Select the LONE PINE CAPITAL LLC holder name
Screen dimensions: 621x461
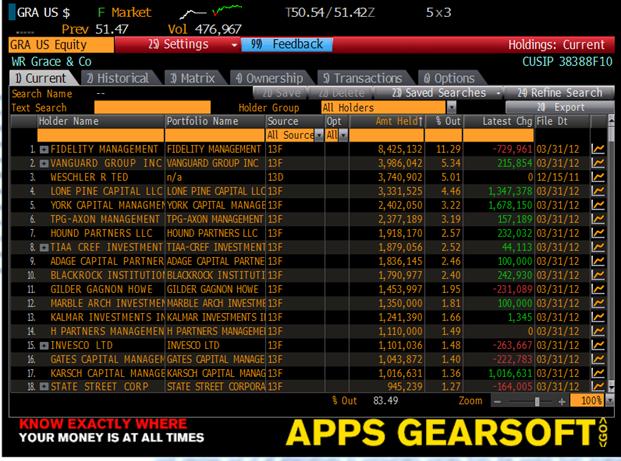coord(106,191)
